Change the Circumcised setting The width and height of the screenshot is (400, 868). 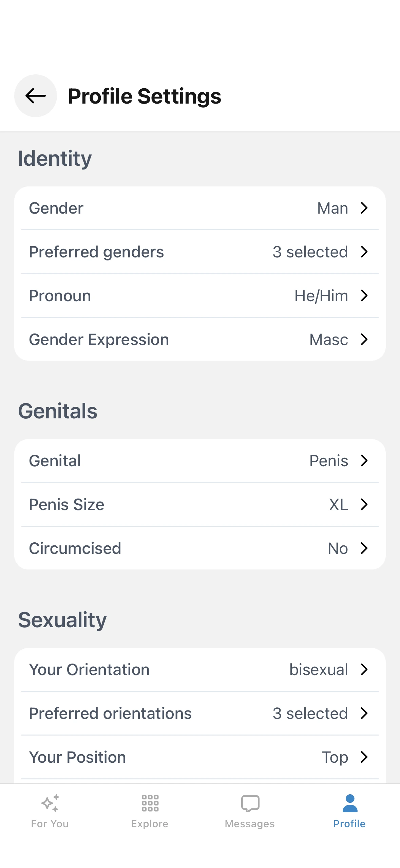click(200, 548)
